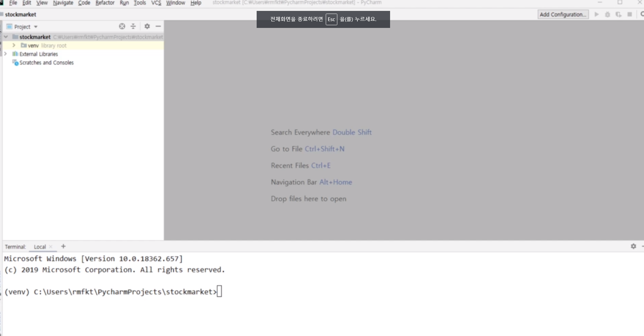Screen dimensions: 644x336
Task: Click 'Drop files here to open' text
Action: click(x=308, y=199)
